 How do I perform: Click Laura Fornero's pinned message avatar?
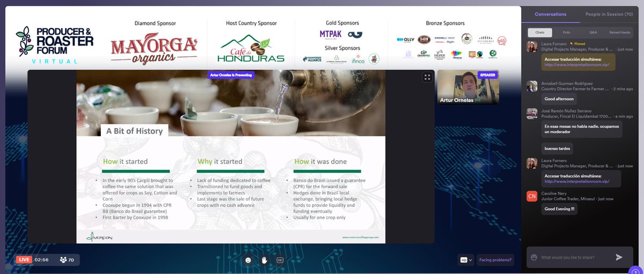pos(532,47)
